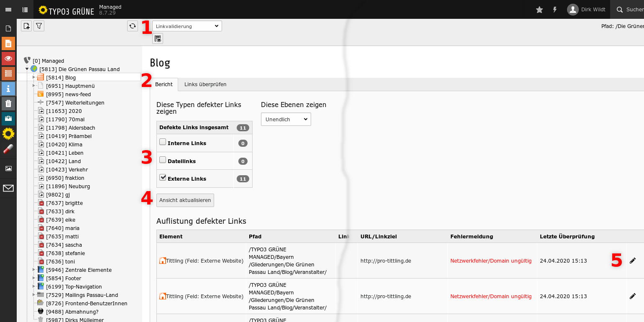Uncheck the Externe Links checkbox
The image size is (644, 322).
163,178
